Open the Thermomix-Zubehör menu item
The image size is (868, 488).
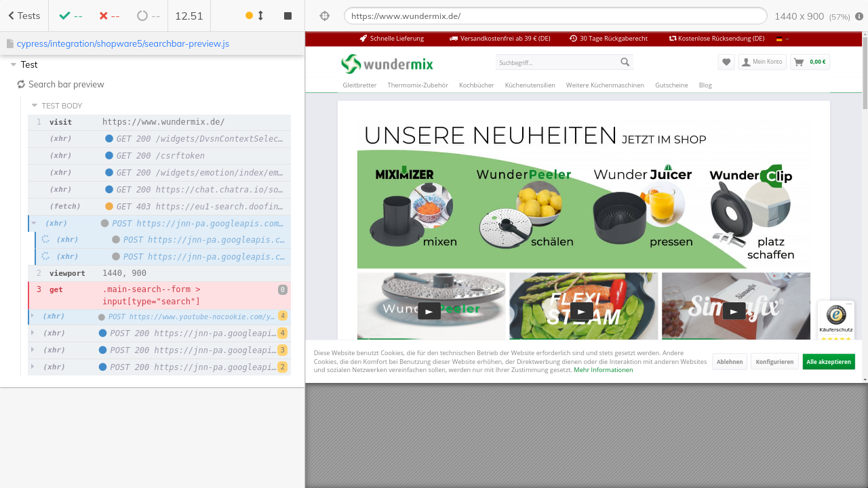pos(417,85)
